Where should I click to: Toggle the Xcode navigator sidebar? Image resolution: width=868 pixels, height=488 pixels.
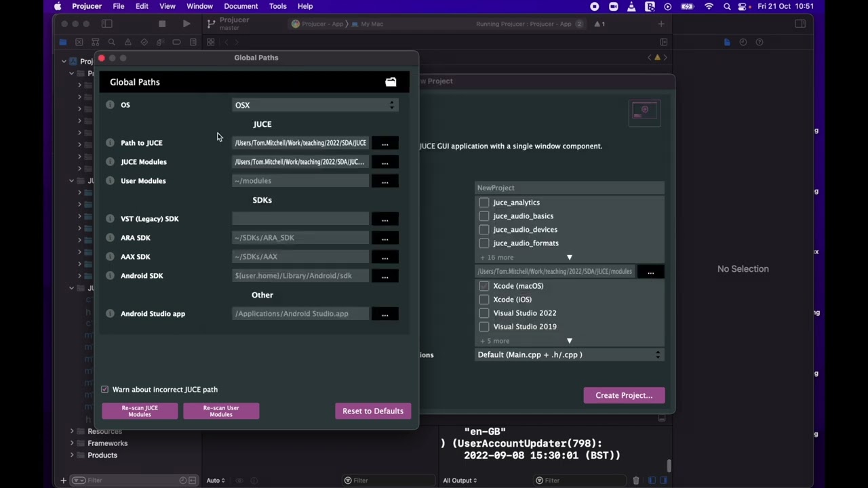(106, 24)
